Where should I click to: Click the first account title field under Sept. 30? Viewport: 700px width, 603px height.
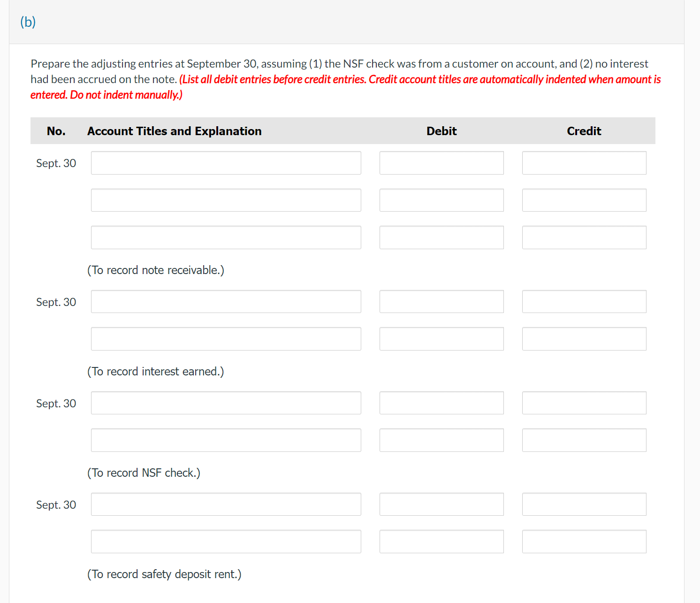pos(226,163)
